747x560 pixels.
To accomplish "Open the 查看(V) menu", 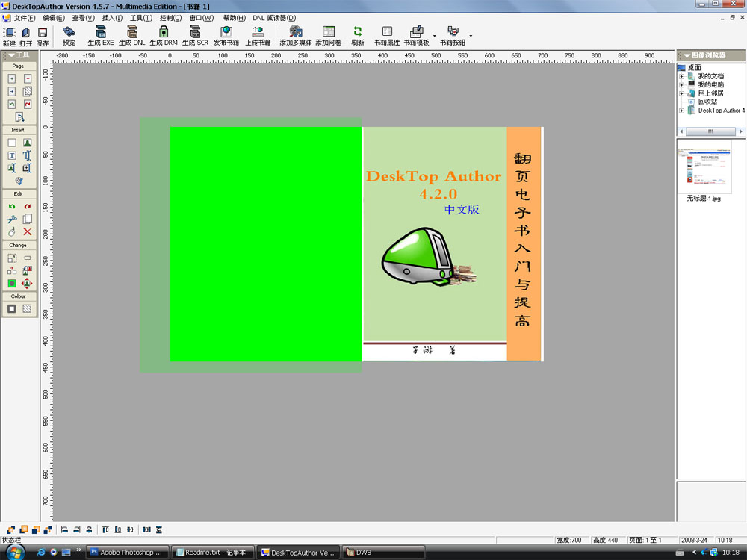I will coord(84,18).
